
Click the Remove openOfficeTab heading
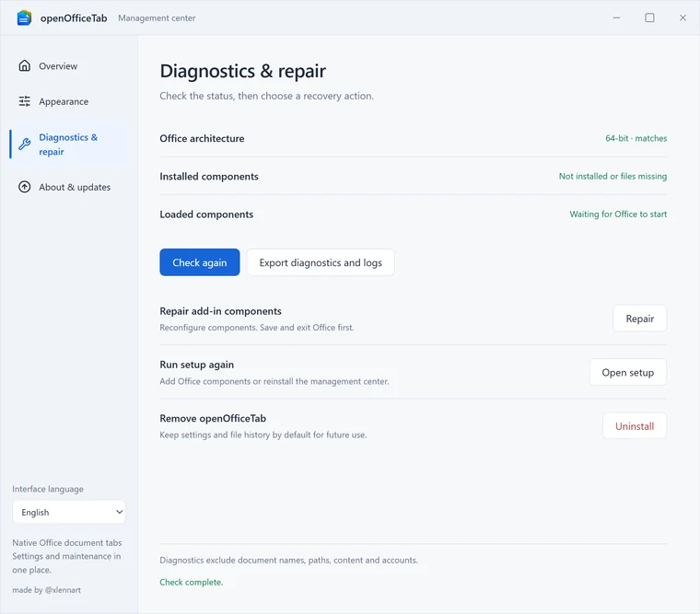tap(213, 418)
